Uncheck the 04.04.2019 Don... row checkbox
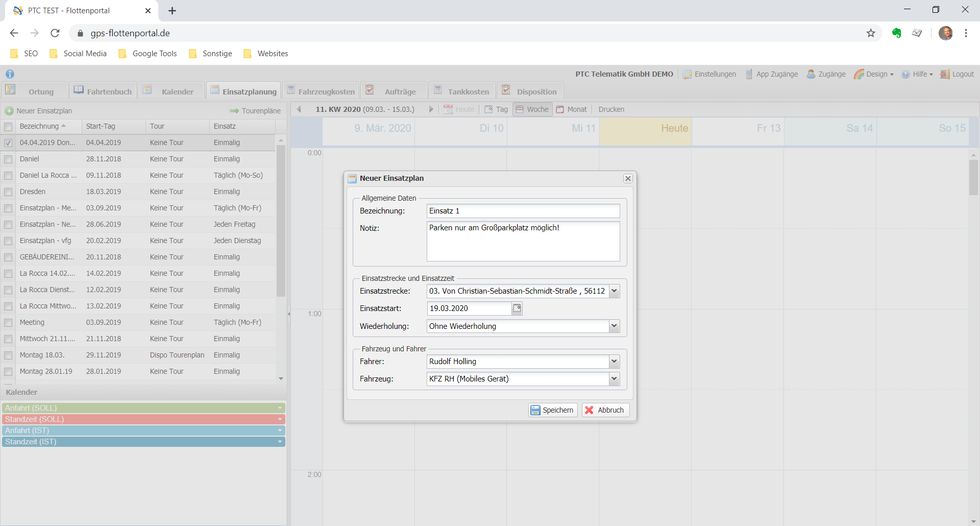Viewport: 980px width, 526px height. pos(8,143)
